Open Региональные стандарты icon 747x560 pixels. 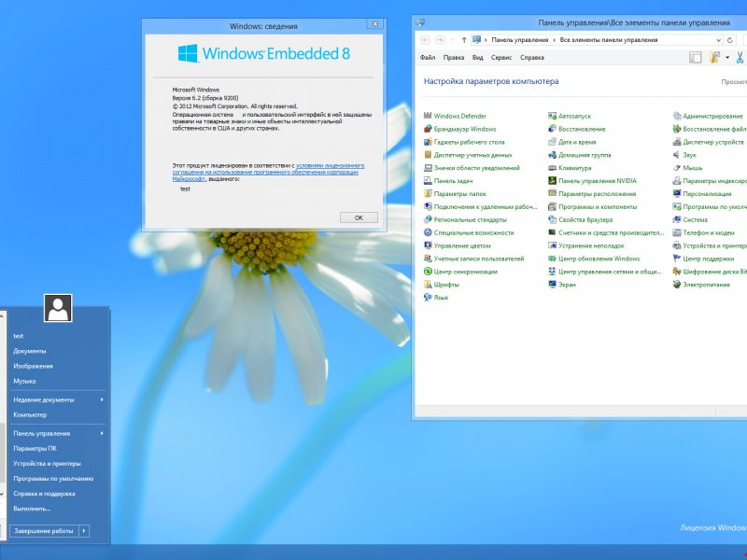pyautogui.click(x=428, y=219)
